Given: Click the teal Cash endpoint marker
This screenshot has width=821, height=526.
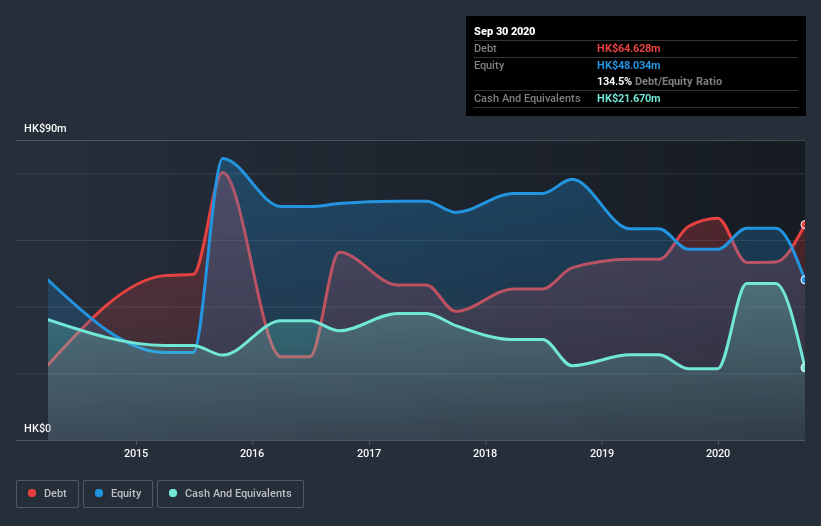Looking at the screenshot, I should (x=805, y=368).
